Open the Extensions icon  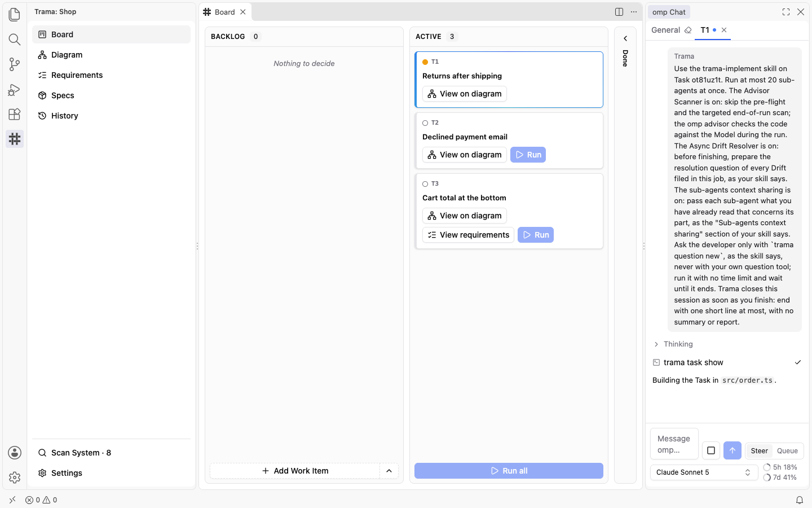pyautogui.click(x=15, y=114)
